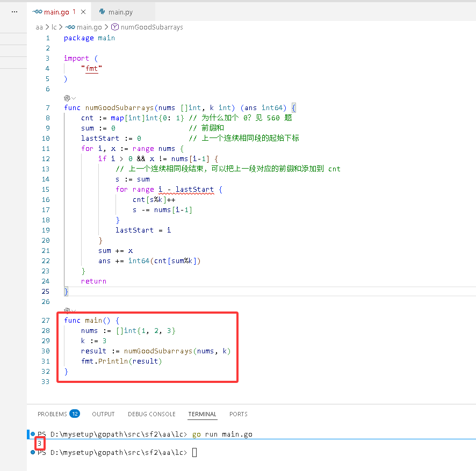Click the 'go run main.go' terminal command

222,434
